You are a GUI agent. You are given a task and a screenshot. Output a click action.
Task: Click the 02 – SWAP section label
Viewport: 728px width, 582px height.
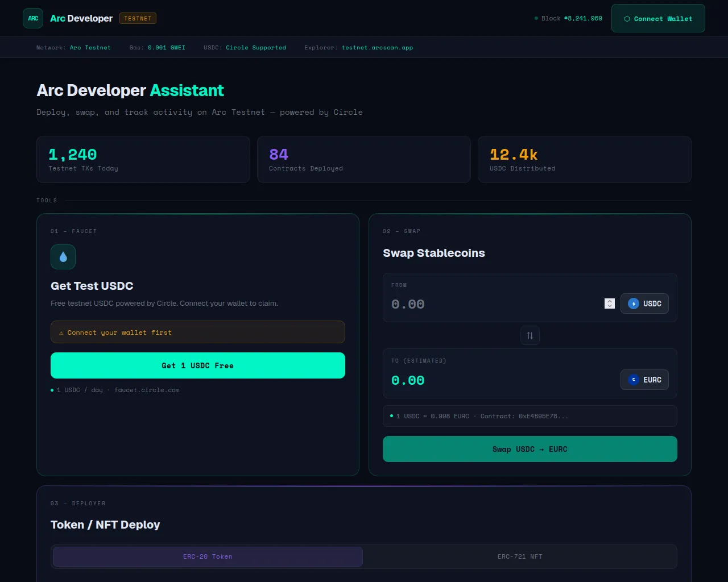point(402,231)
